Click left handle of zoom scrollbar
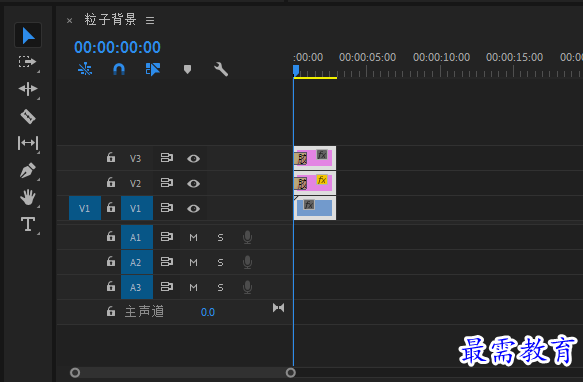 [75, 372]
